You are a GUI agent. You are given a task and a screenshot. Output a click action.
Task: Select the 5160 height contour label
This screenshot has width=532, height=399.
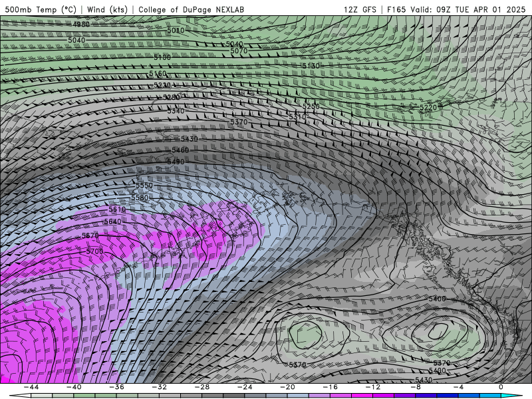(x=158, y=74)
